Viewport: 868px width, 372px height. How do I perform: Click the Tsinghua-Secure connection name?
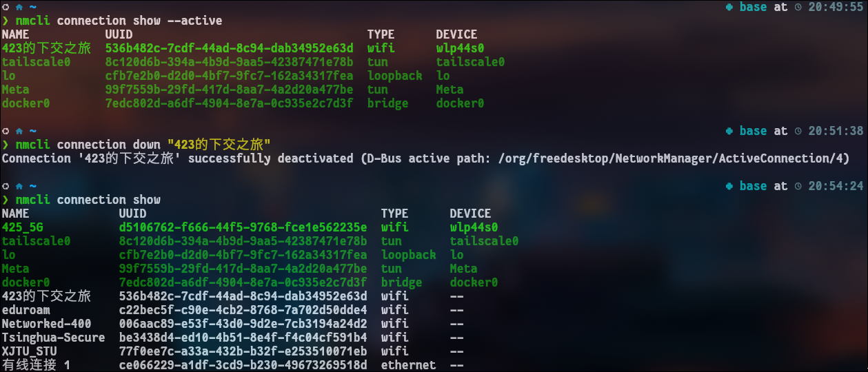[53, 338]
